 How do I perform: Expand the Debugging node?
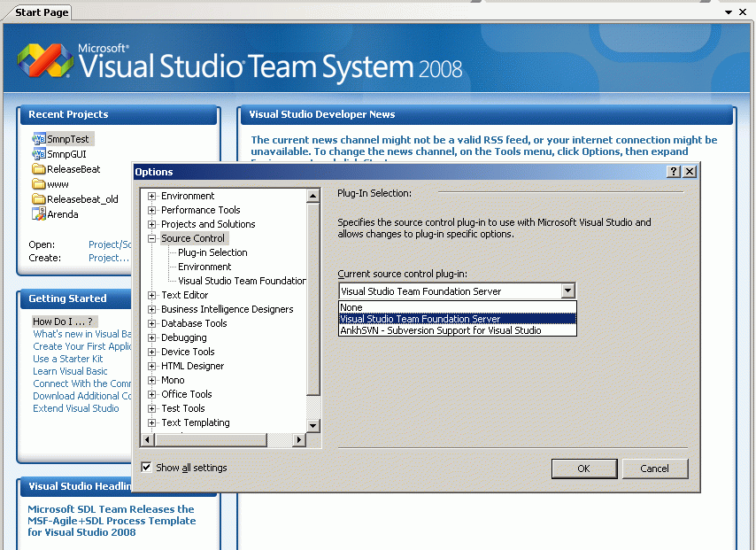[152, 337]
